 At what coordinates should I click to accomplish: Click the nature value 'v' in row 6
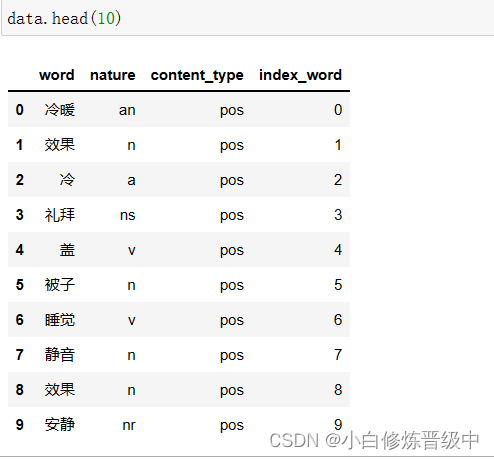[x=132, y=320]
